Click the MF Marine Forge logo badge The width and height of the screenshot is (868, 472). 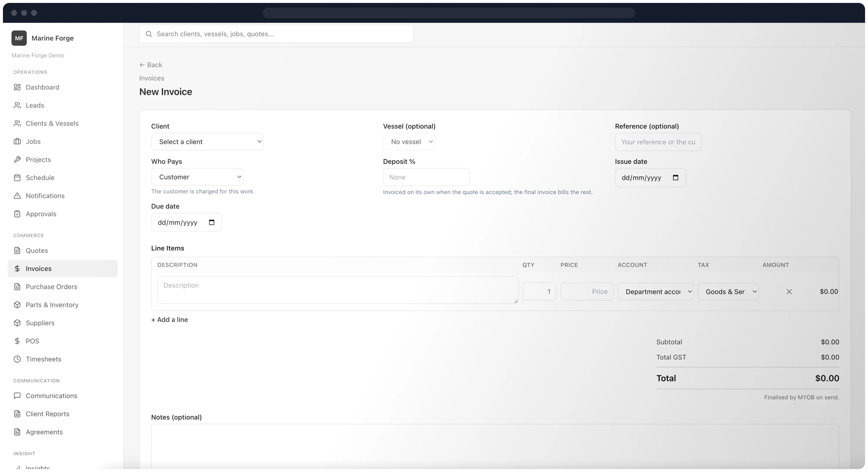[19, 38]
